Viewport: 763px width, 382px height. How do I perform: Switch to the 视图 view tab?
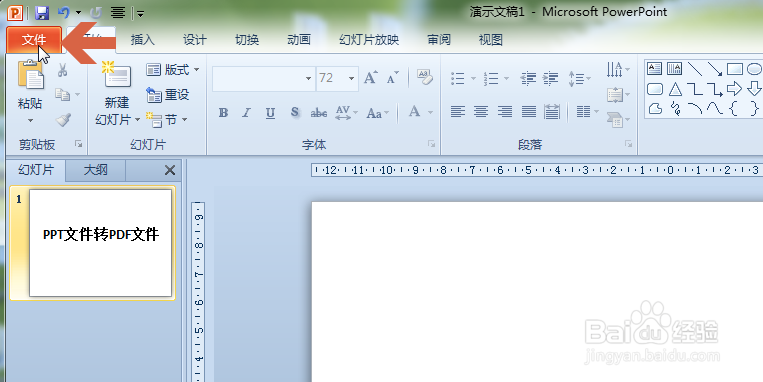(490, 40)
